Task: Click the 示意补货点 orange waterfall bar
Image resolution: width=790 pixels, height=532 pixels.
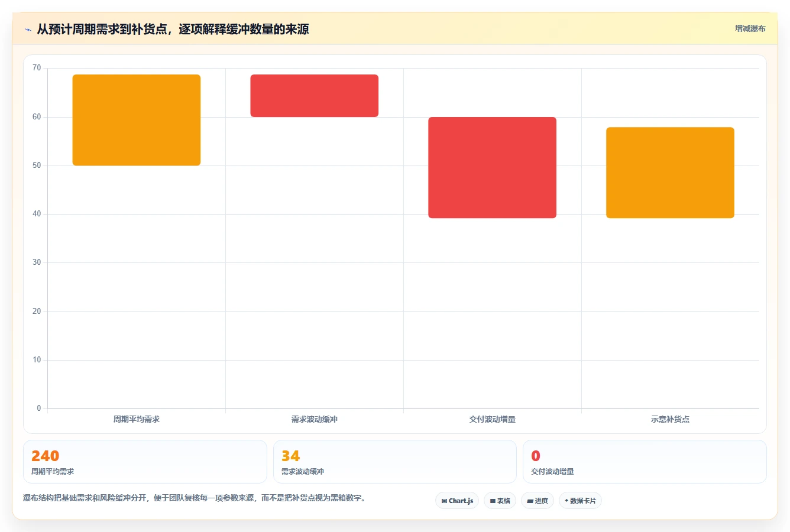Action: pyautogui.click(x=670, y=173)
